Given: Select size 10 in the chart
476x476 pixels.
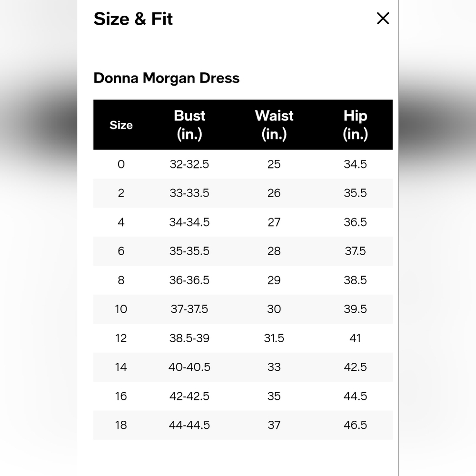Looking at the screenshot, I should pyautogui.click(x=121, y=309).
